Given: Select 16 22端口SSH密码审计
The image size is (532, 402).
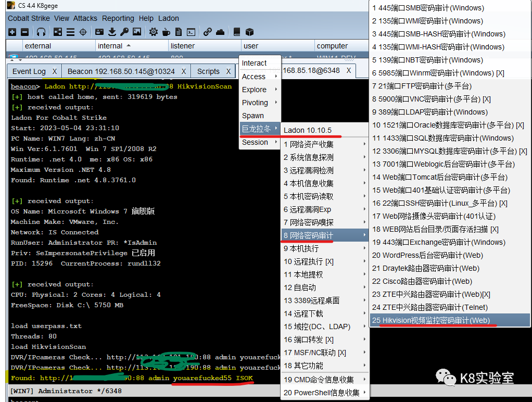Looking at the screenshot, I should 450,203.
